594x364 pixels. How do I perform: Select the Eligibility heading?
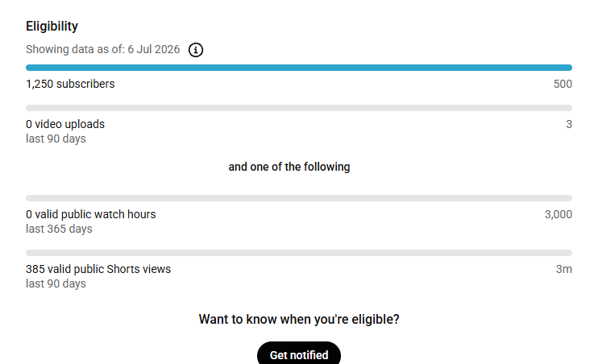[x=52, y=26]
